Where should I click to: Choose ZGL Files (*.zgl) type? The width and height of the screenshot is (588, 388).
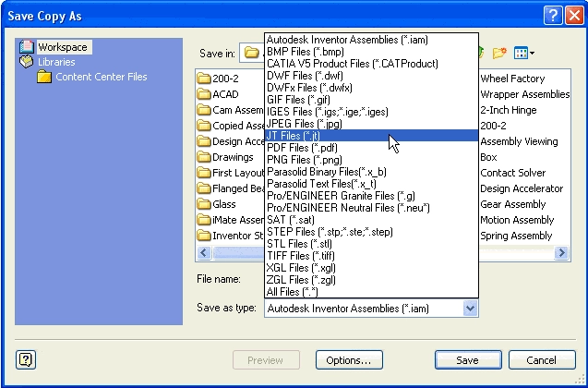tap(371, 280)
